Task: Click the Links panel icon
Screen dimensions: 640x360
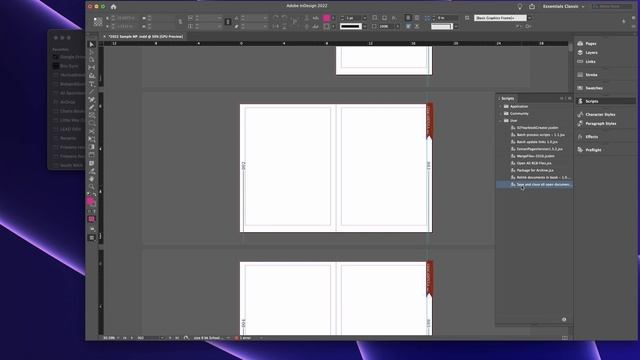Action: point(580,62)
